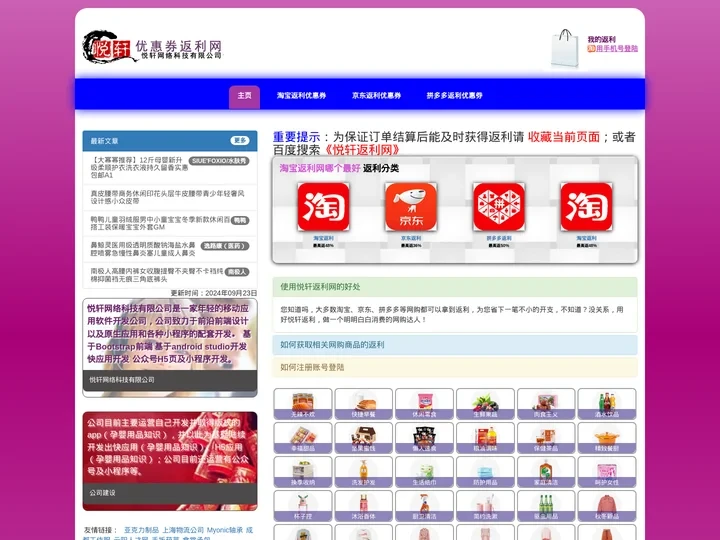Screen dimensions: 720x540
Task: Open 京东返利优惠券 in the navigation bar
Action: [x=377, y=96]
